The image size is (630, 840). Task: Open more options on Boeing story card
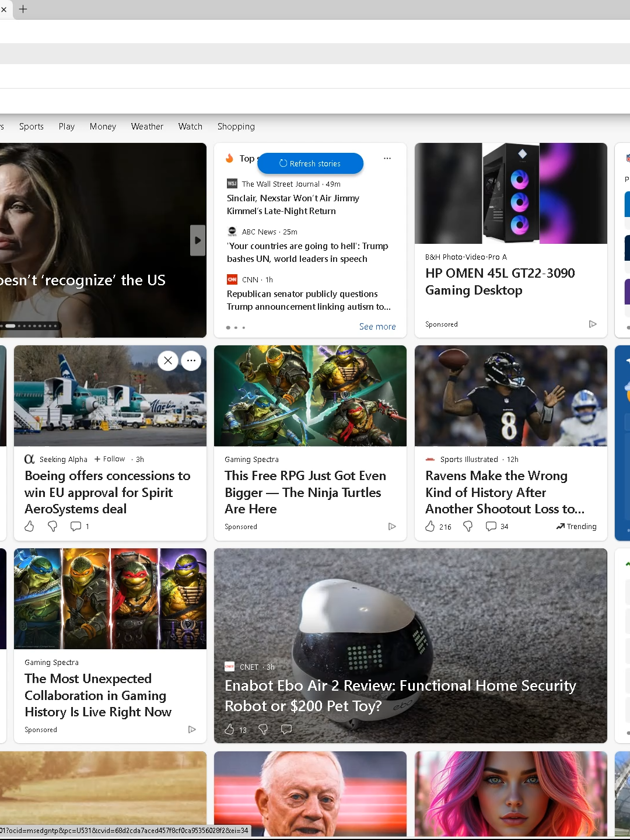click(191, 360)
